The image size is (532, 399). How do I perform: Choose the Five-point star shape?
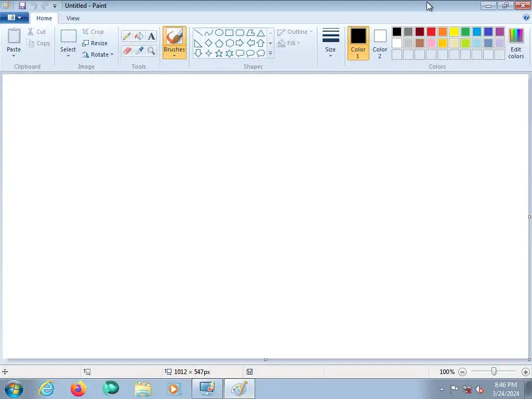click(x=219, y=54)
